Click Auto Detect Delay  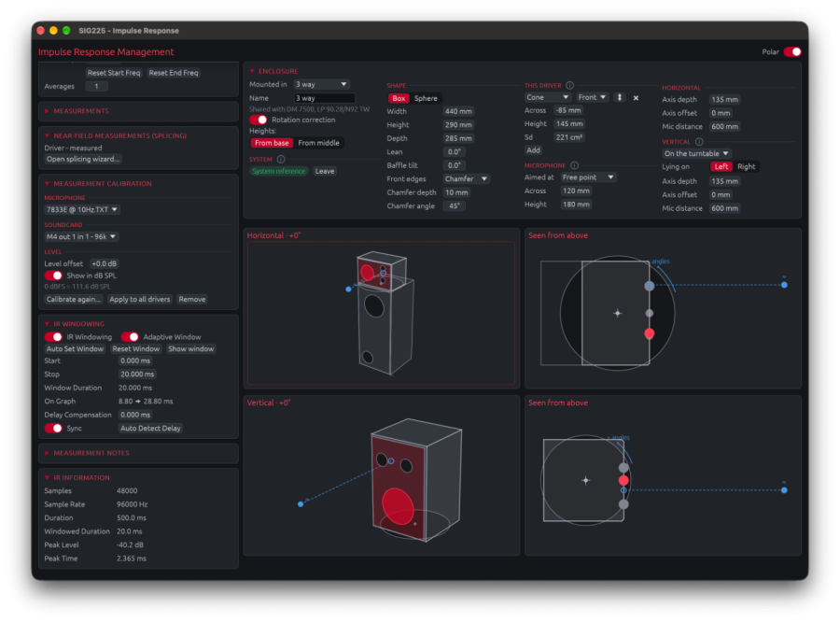point(150,429)
